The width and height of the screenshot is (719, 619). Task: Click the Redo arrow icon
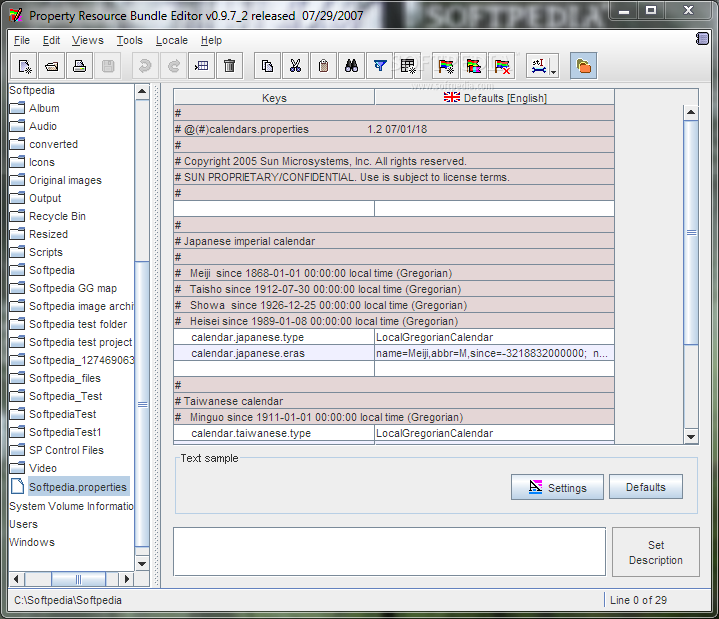click(x=173, y=66)
